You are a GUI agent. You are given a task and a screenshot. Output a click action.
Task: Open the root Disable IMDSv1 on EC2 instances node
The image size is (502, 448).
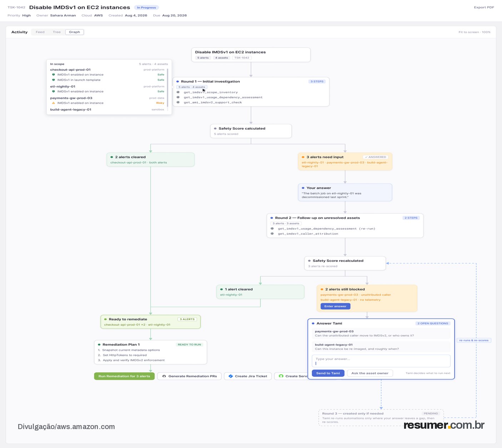click(251, 55)
